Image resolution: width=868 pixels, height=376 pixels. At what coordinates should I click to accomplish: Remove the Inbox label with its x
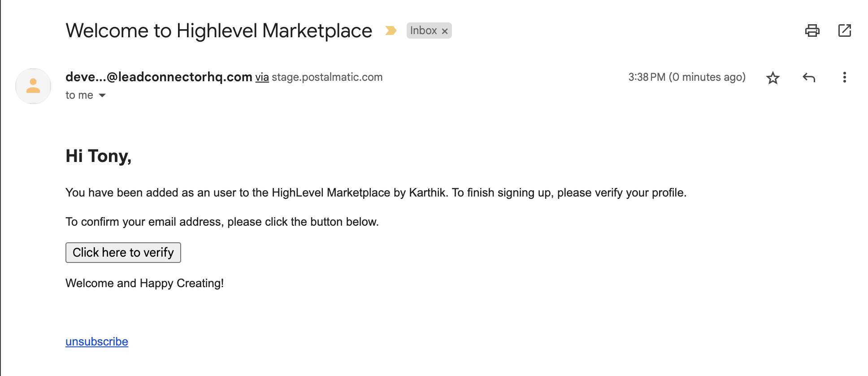click(x=445, y=31)
